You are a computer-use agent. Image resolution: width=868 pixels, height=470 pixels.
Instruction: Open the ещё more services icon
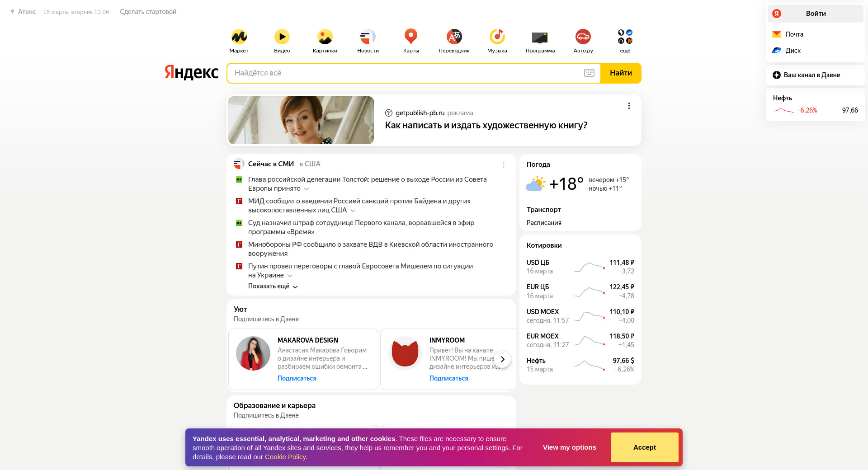click(x=625, y=37)
